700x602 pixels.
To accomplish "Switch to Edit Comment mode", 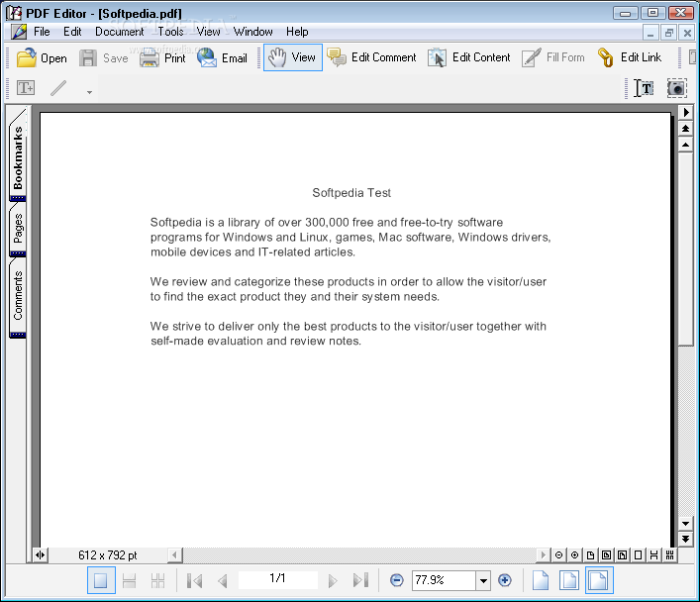I will coord(371,57).
